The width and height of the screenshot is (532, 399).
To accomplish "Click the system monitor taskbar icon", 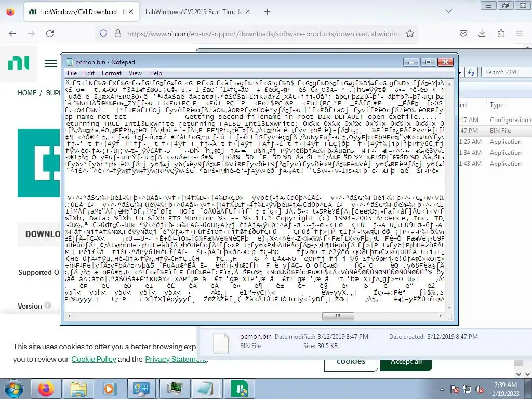I will (175, 389).
